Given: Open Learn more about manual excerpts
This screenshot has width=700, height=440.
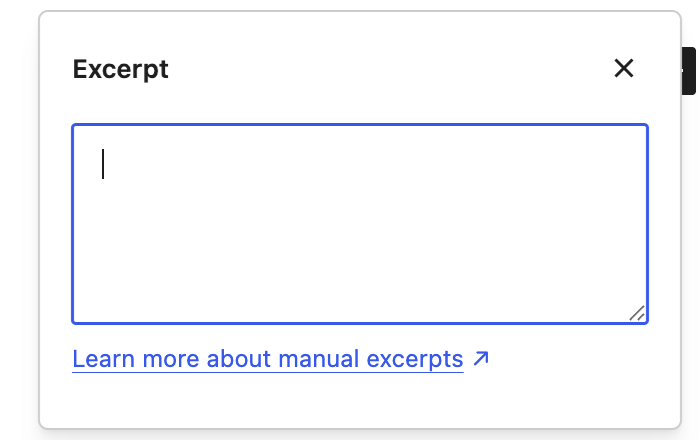Looking at the screenshot, I should point(268,359).
